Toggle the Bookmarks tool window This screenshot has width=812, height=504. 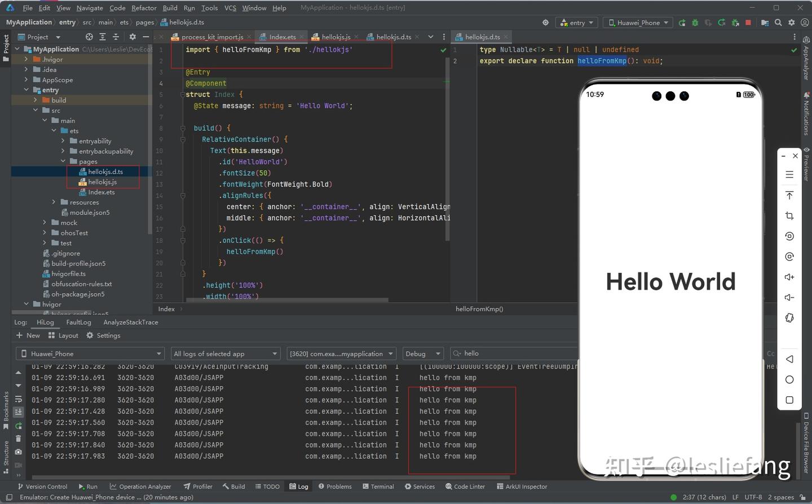(6, 404)
